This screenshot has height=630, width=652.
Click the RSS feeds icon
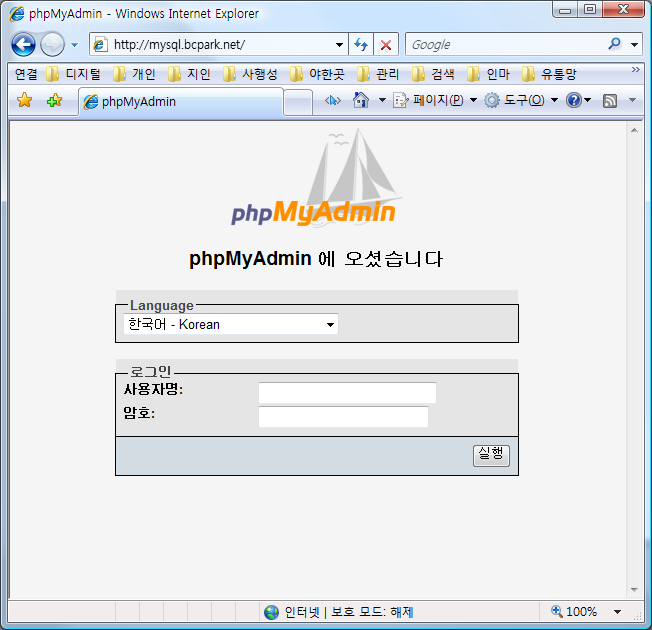pos(610,100)
